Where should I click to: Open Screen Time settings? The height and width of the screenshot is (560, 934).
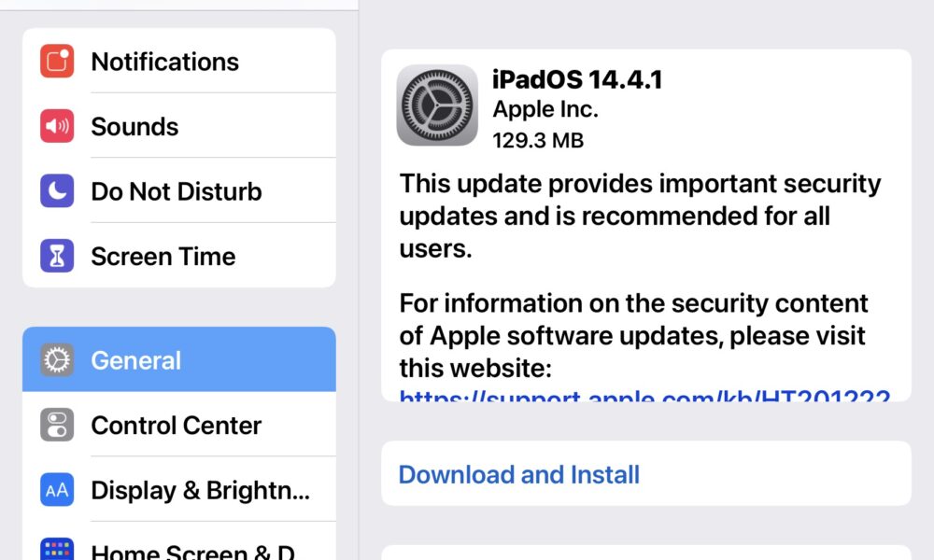point(178,256)
